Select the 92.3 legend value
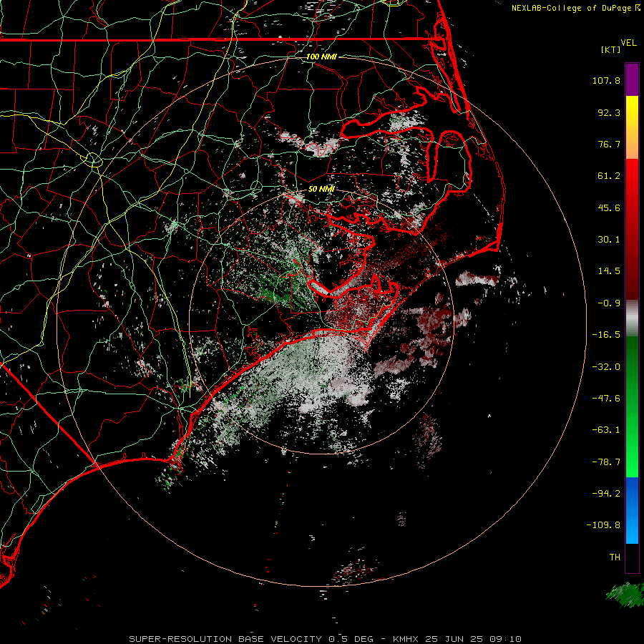Viewport: 644px width, 644px height. [609, 112]
